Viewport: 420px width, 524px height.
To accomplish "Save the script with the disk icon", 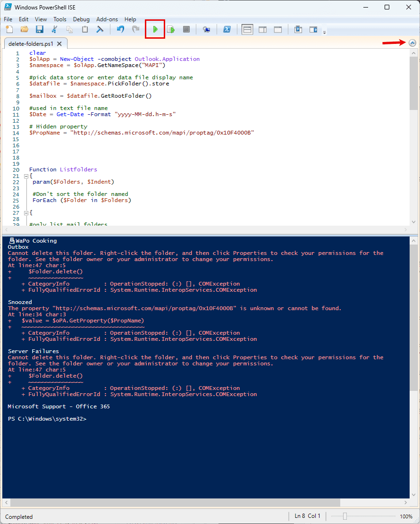I will (x=40, y=29).
